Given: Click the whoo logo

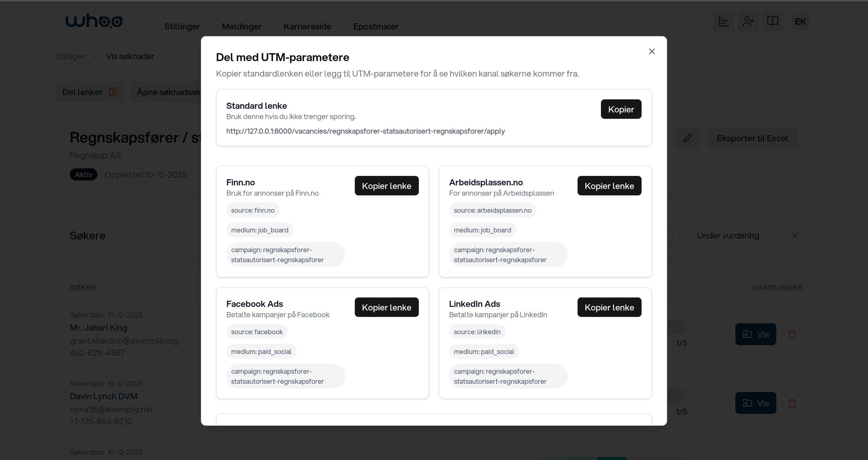Looking at the screenshot, I should tap(94, 21).
